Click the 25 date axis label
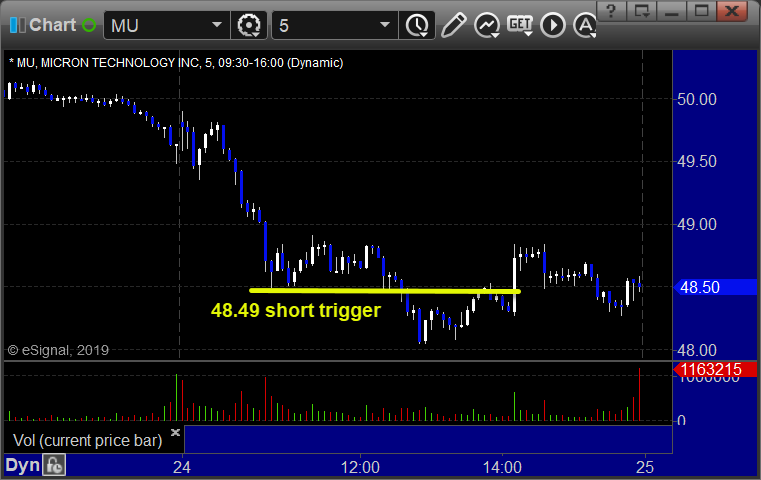761x480 pixels. point(645,467)
